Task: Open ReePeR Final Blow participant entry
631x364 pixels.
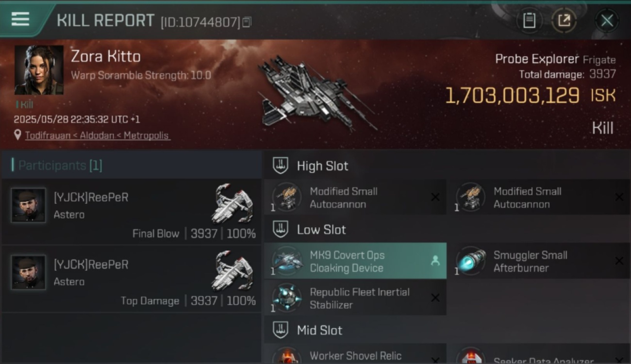Action: (131, 212)
